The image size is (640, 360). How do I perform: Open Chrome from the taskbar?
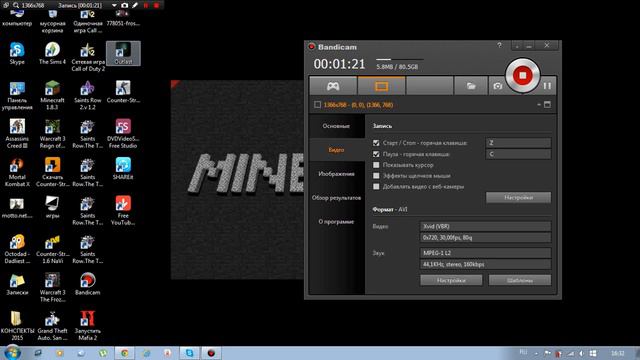coord(124,353)
